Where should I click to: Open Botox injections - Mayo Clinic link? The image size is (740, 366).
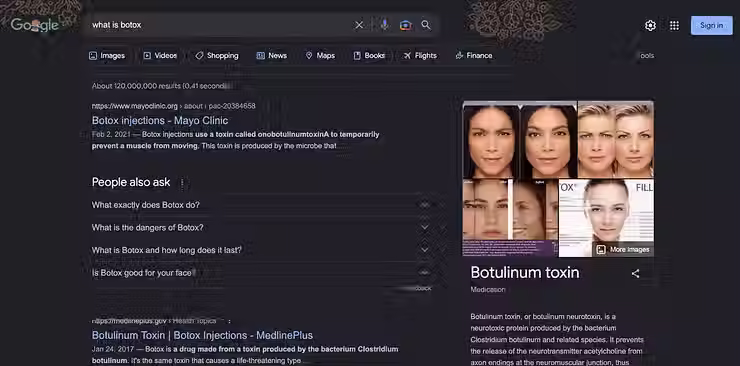coord(160,120)
